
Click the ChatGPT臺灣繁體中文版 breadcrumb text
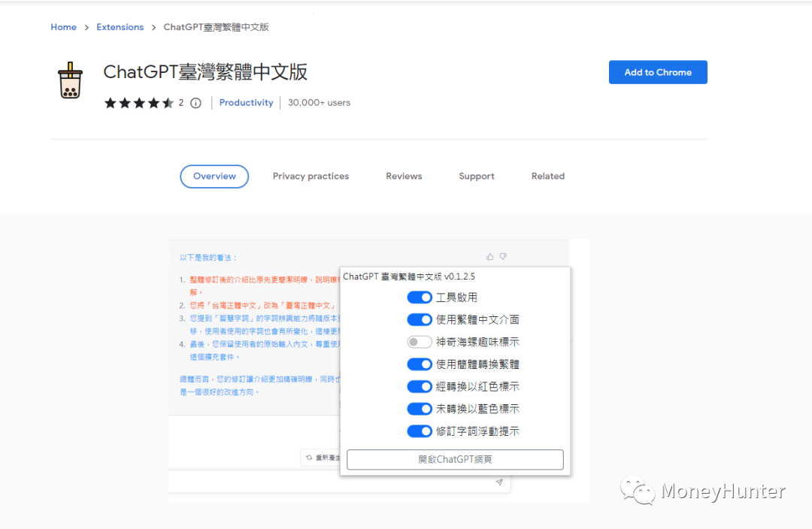(216, 27)
